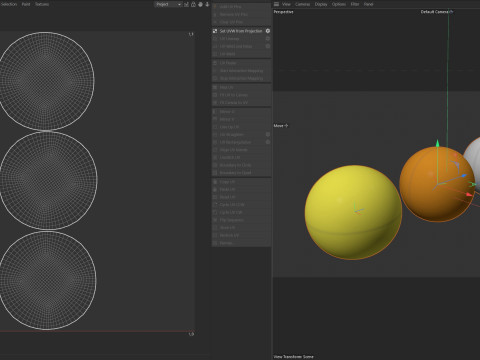
Task: Click the Perspective viewport label
Action: coord(283,12)
